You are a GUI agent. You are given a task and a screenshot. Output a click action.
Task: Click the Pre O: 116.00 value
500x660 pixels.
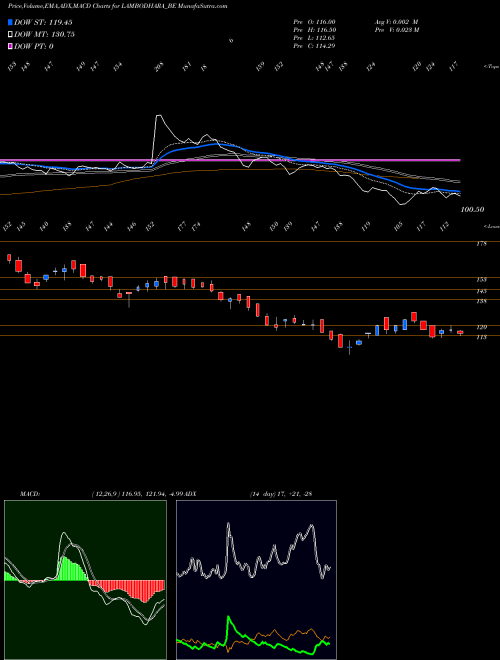tap(314, 22)
